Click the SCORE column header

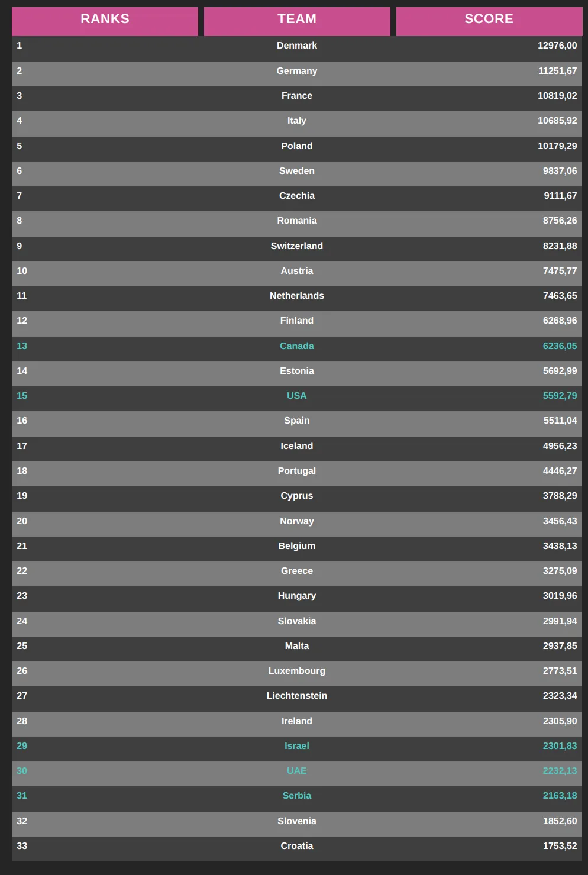click(489, 19)
